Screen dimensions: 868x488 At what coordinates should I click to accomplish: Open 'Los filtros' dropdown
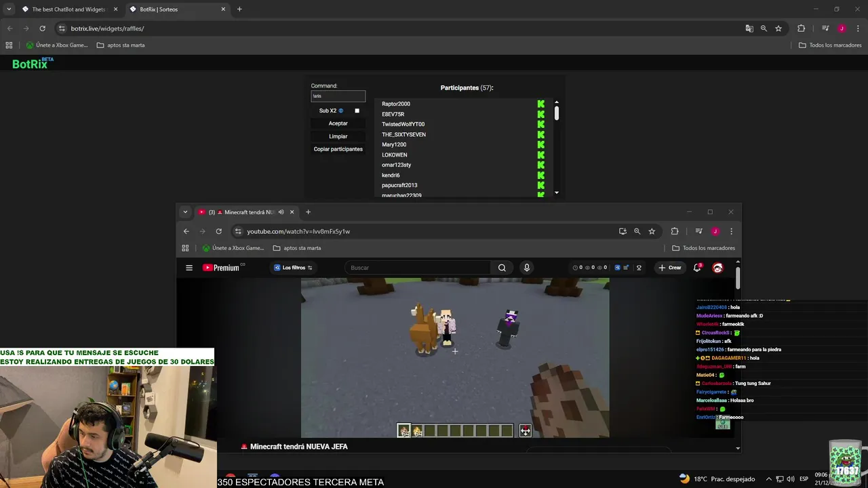click(293, 268)
